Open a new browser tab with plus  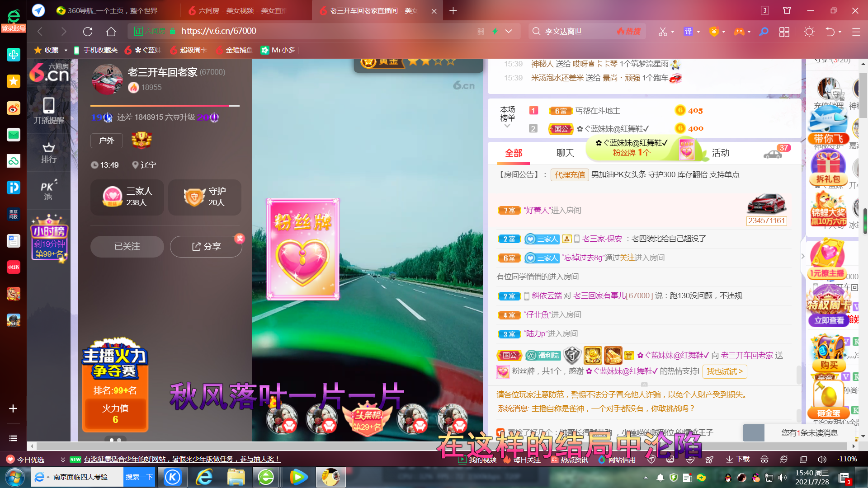point(453,10)
